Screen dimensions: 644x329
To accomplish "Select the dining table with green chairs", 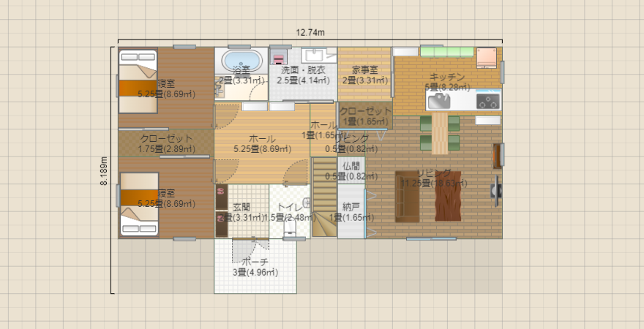I will [440, 133].
